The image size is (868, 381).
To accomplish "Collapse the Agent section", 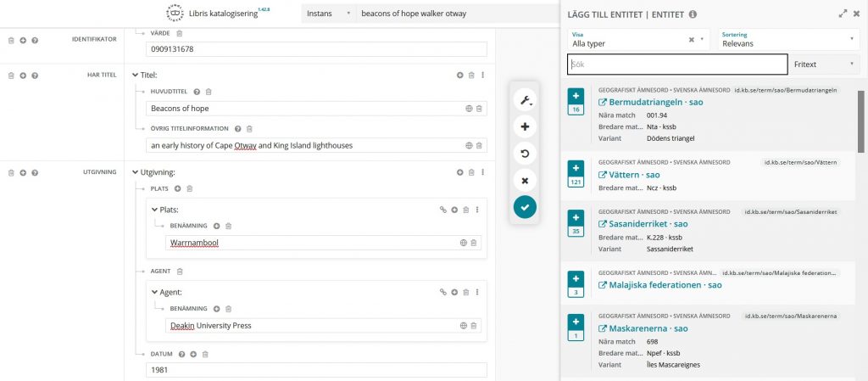I will (154, 292).
